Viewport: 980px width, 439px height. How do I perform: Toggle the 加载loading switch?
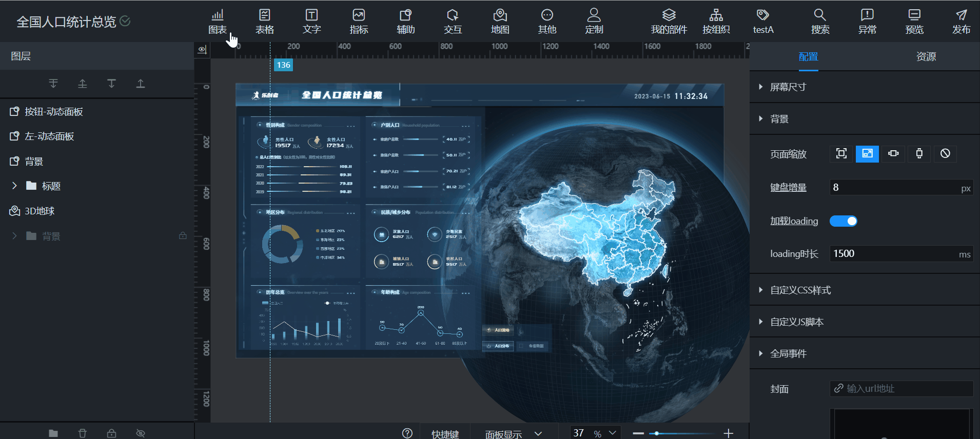pyautogui.click(x=843, y=221)
